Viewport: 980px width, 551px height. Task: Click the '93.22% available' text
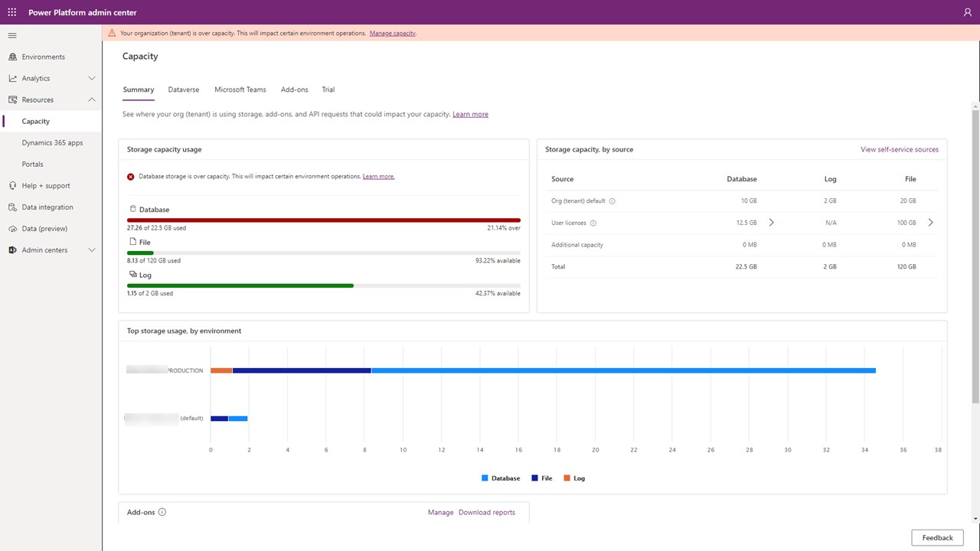[x=498, y=260]
